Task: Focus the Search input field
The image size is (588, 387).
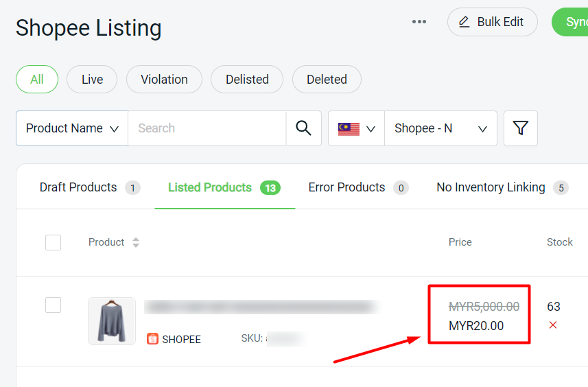Action: [207, 128]
